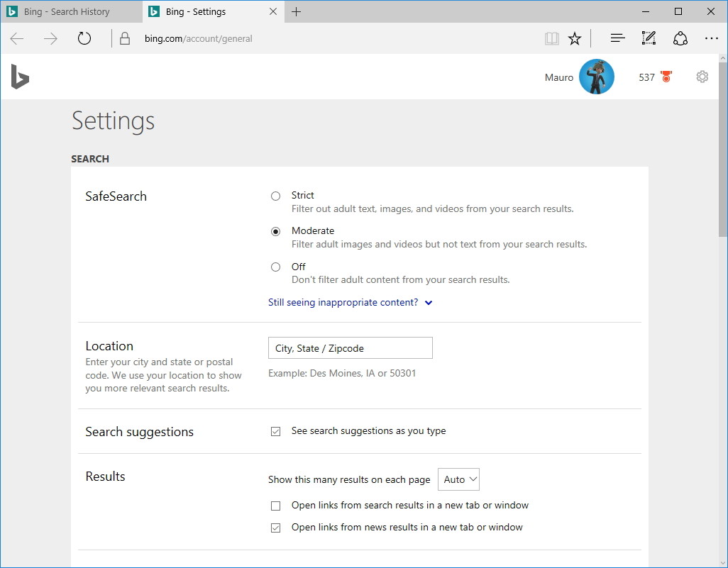Add page to favorites with star icon
Screen dimensions: 728x568
(574, 38)
